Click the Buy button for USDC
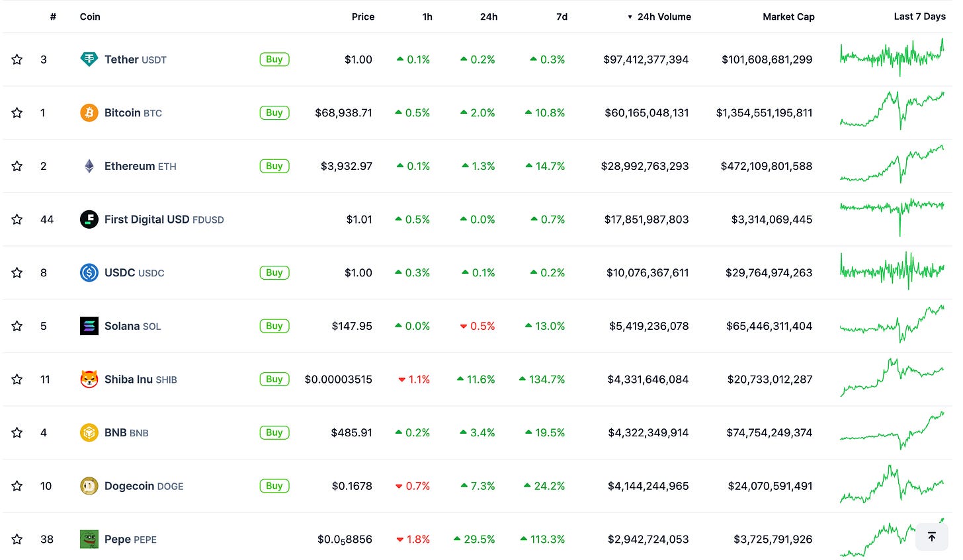 pyautogui.click(x=274, y=272)
